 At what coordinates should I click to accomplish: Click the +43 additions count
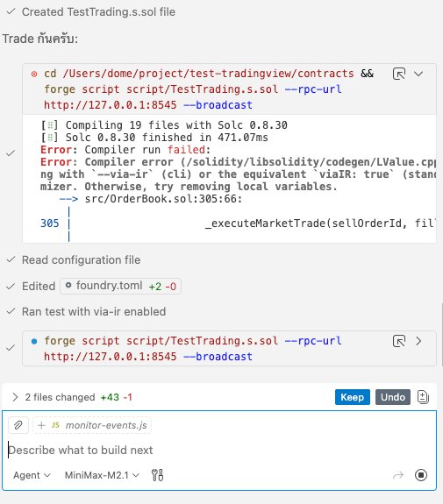click(x=110, y=397)
